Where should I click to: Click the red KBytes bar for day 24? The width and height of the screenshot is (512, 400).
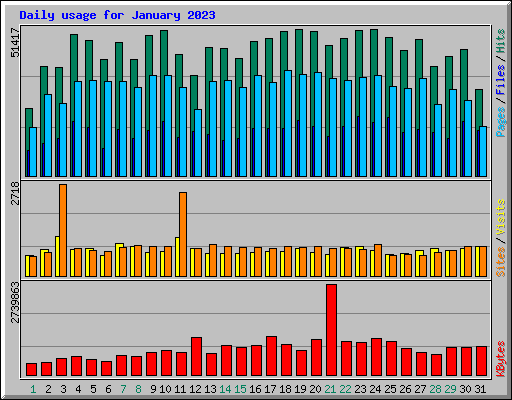point(376,357)
